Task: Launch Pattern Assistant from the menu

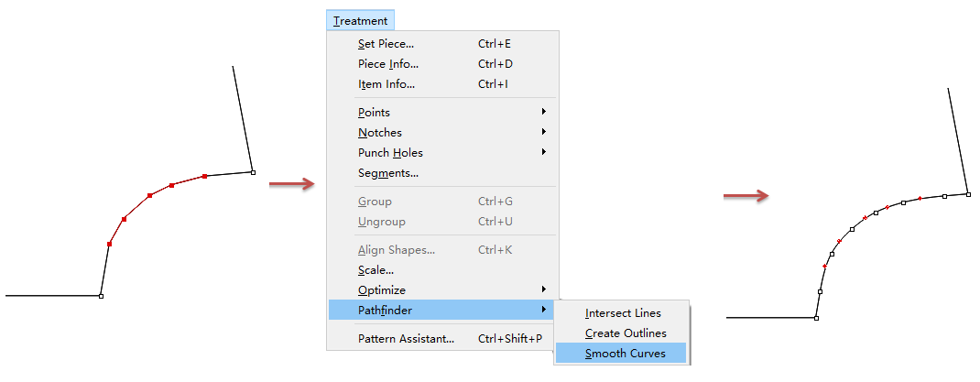Action: [406, 339]
